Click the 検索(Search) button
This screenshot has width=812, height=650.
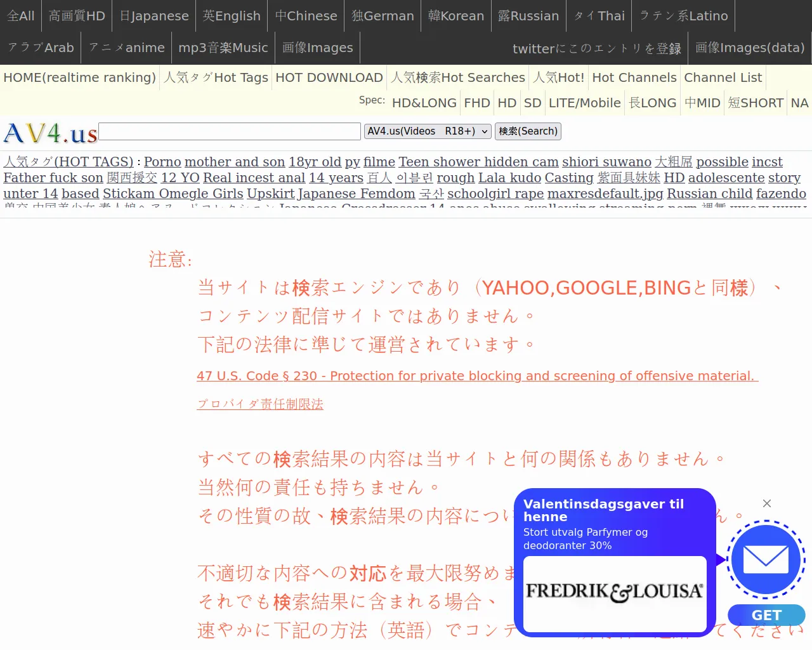[x=528, y=131]
